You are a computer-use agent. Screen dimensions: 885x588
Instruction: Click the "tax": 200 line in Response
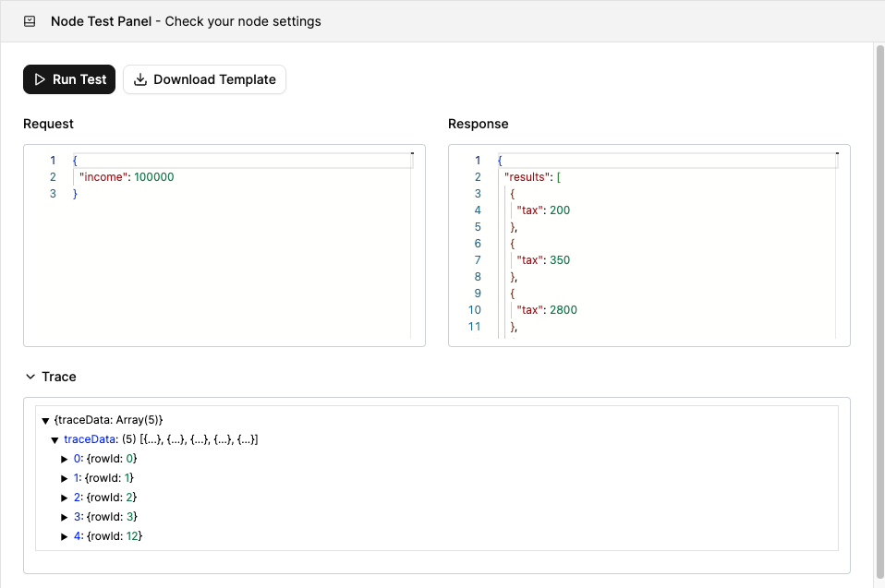tap(543, 210)
